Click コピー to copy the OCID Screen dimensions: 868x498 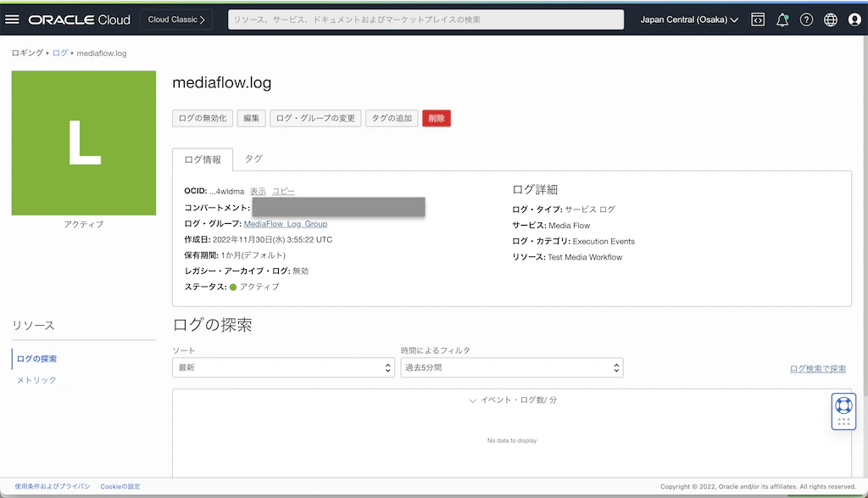coord(283,191)
